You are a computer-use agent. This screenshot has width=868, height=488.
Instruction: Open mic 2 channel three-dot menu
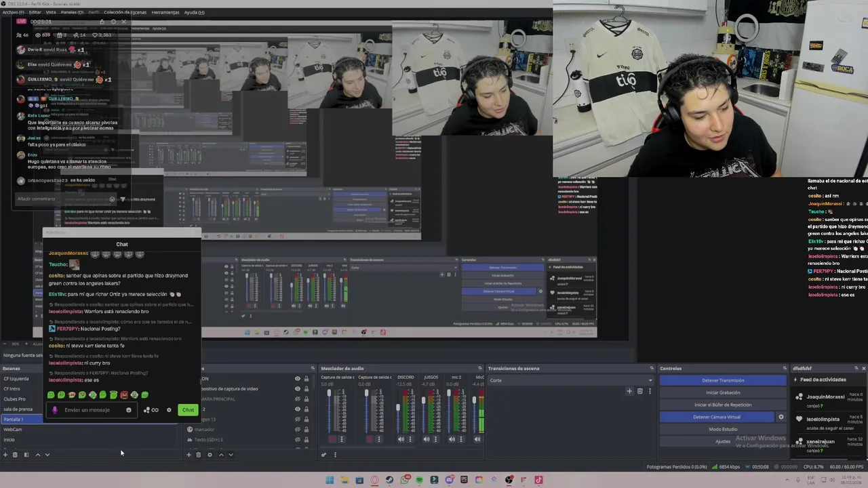click(460, 439)
